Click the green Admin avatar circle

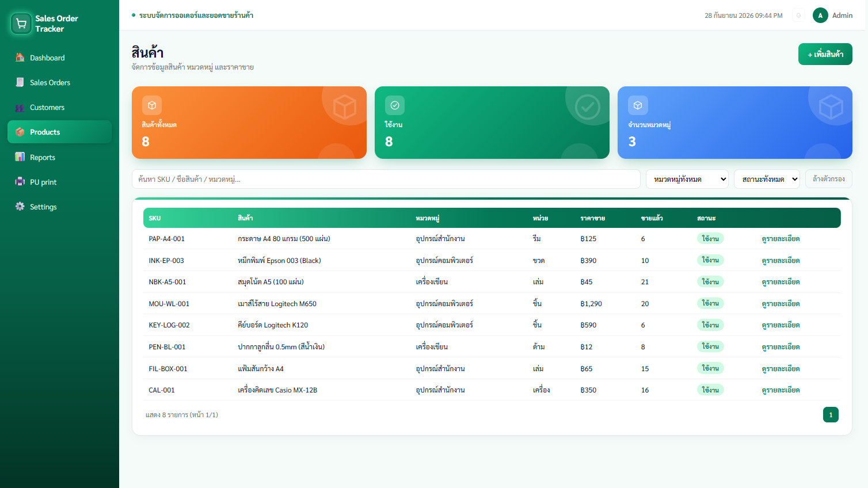pos(820,16)
